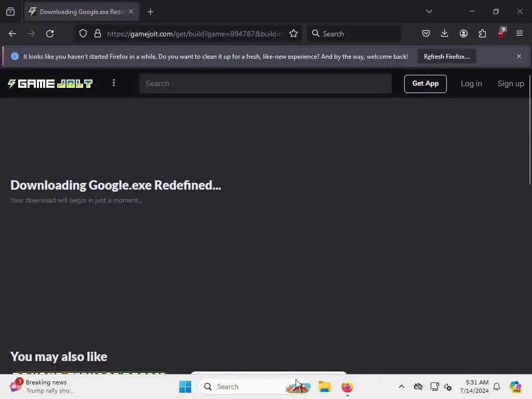The height and width of the screenshot is (399, 532).
Task: Open tracking protection shield icon
Action: tap(83, 34)
